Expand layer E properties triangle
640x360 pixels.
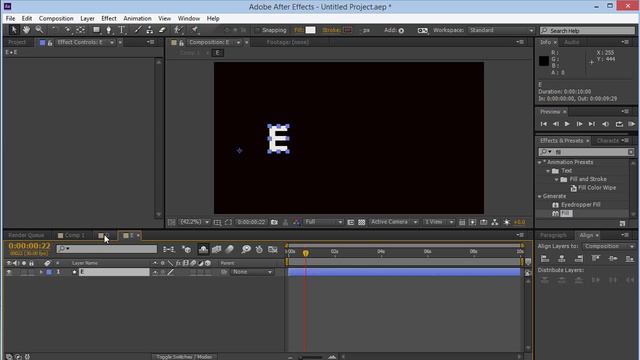(x=41, y=272)
